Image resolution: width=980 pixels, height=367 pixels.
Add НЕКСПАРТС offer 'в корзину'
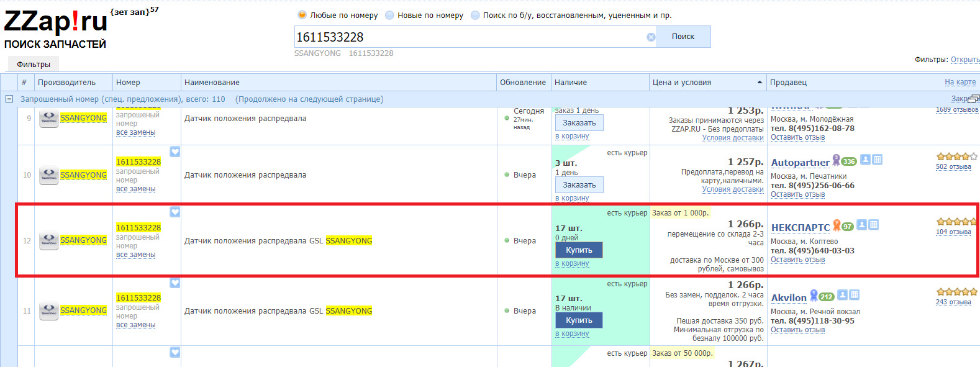572,263
